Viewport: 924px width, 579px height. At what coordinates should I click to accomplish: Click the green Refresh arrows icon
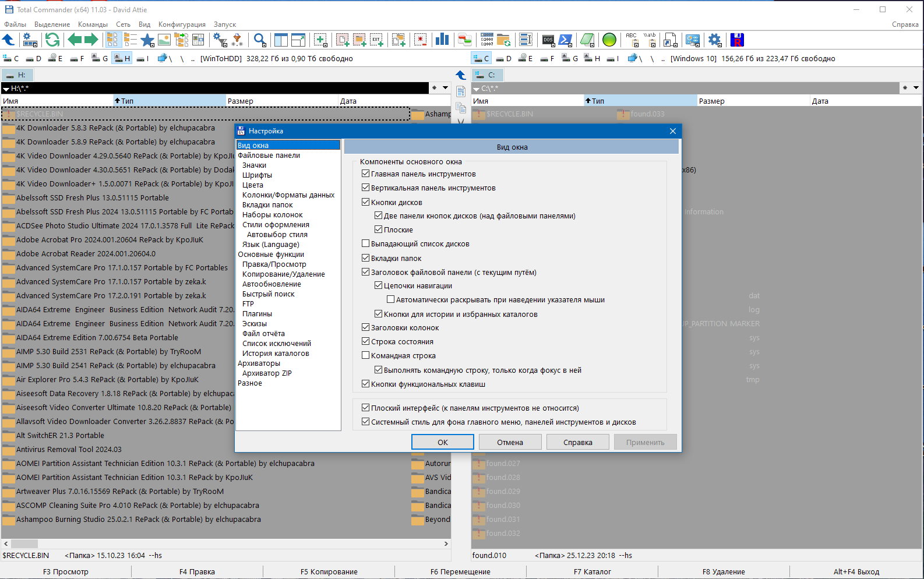tap(52, 40)
